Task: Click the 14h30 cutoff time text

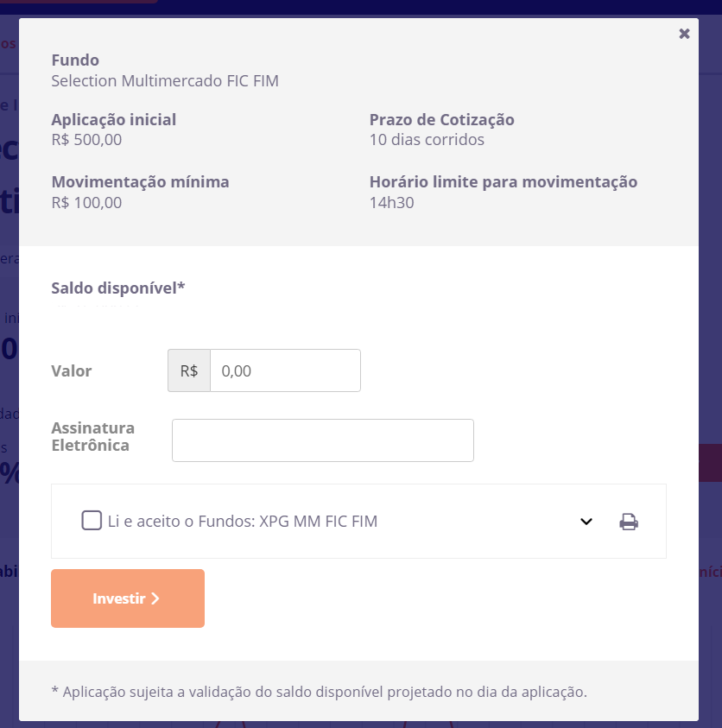Action: coord(391,203)
